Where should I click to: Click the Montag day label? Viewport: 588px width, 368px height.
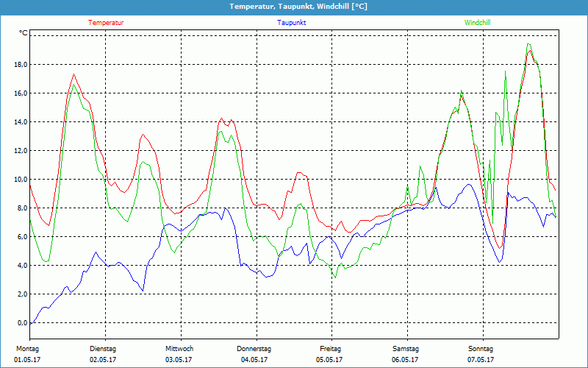[27, 349]
